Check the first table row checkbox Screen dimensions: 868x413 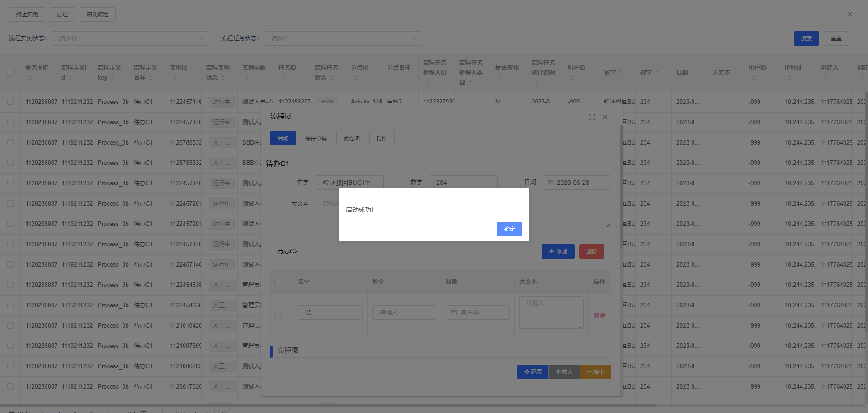(x=10, y=102)
